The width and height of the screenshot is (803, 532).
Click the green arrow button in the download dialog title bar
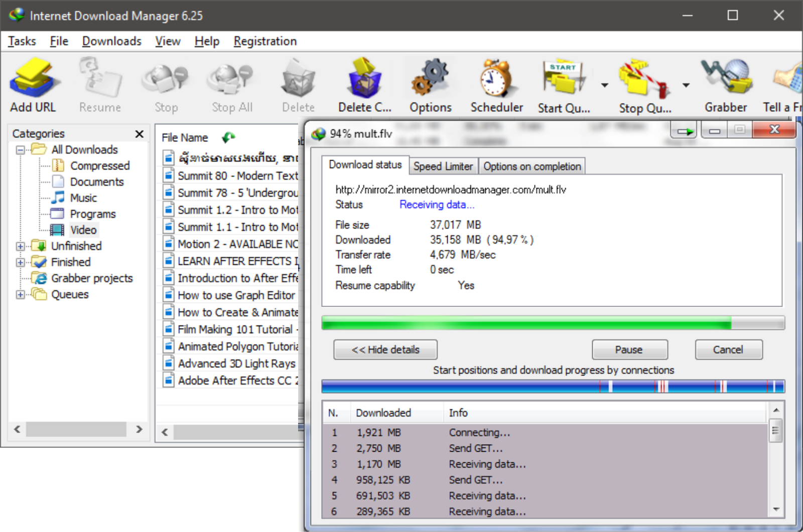click(x=685, y=131)
